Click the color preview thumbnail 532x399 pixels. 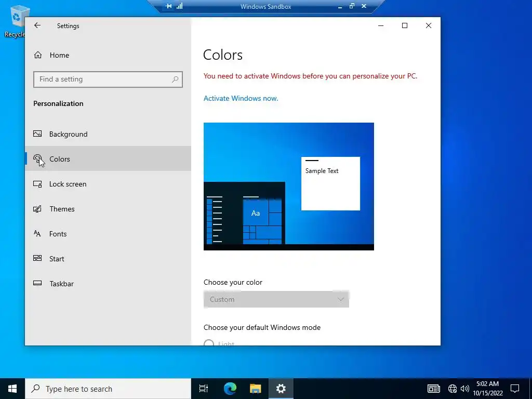point(289,187)
